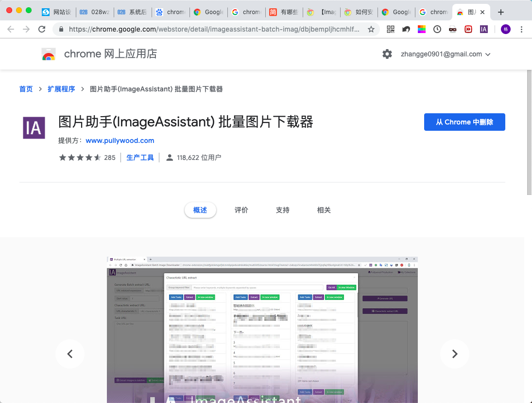
Task: Select the 概述 overview tab
Action: pyautogui.click(x=200, y=210)
